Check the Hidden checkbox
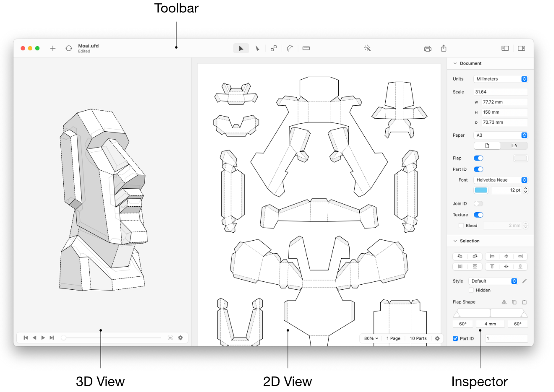Screen dimensions: 554x392 (471, 290)
